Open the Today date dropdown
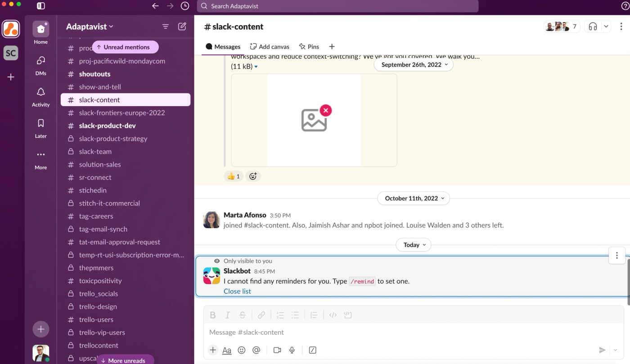 coord(414,245)
